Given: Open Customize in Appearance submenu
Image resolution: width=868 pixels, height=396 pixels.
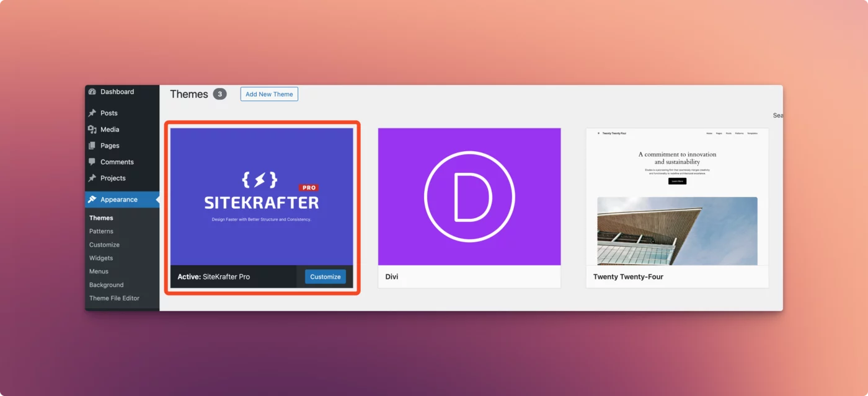Looking at the screenshot, I should point(104,245).
